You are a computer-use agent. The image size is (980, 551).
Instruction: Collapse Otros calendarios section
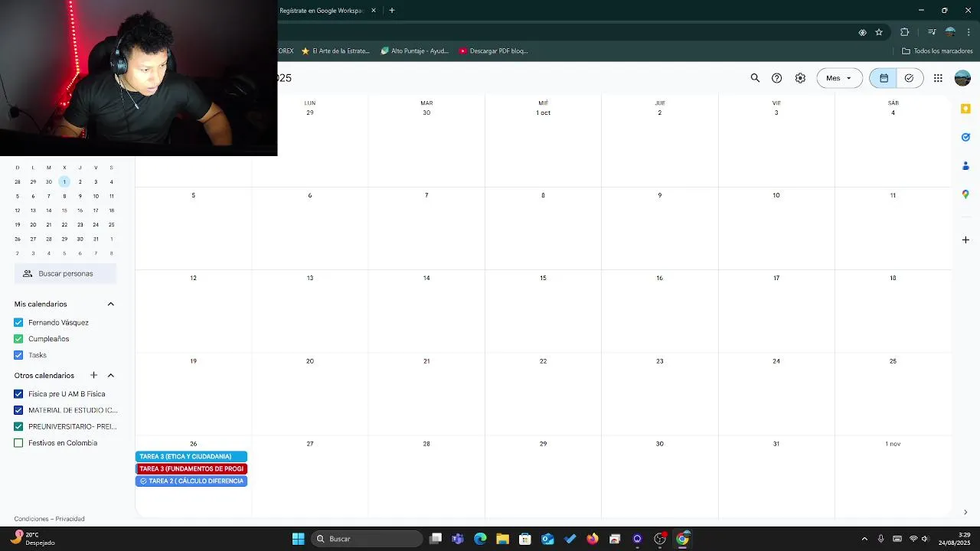click(110, 375)
